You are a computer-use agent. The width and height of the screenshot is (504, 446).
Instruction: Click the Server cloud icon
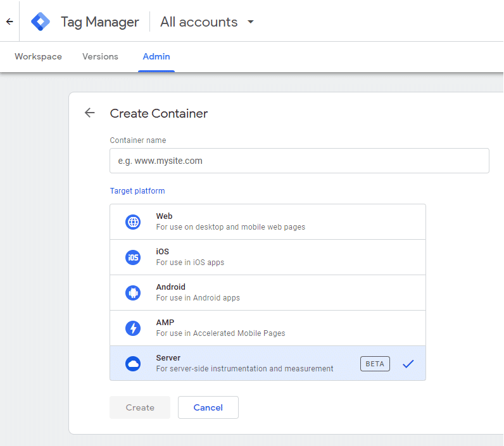tap(133, 364)
